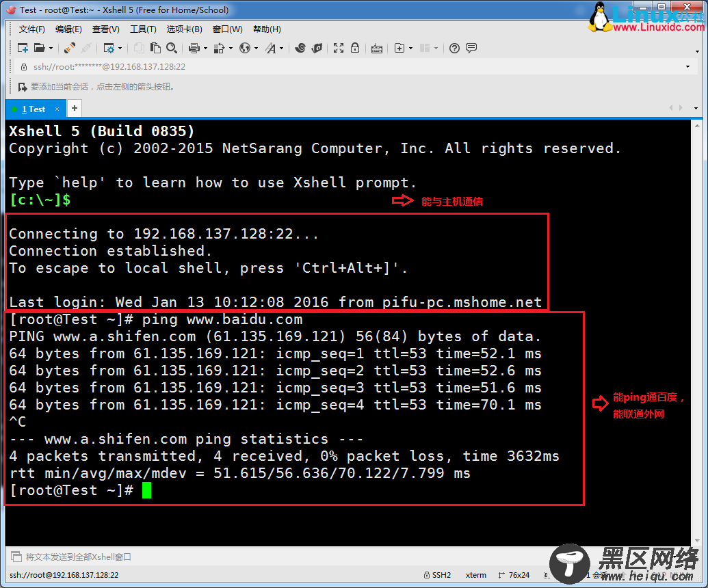Viewport: 708px width, 588px height.
Task: Expand the Open folder dropdown arrow
Action: tap(51, 48)
